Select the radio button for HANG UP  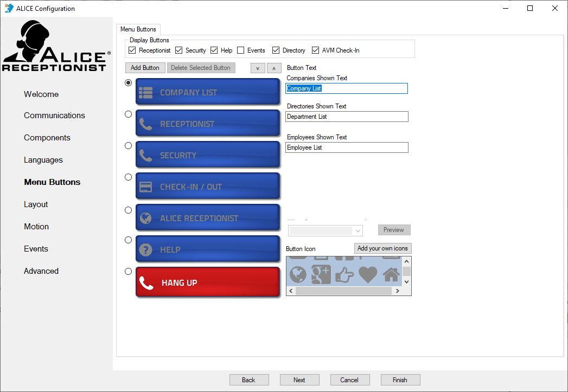128,272
